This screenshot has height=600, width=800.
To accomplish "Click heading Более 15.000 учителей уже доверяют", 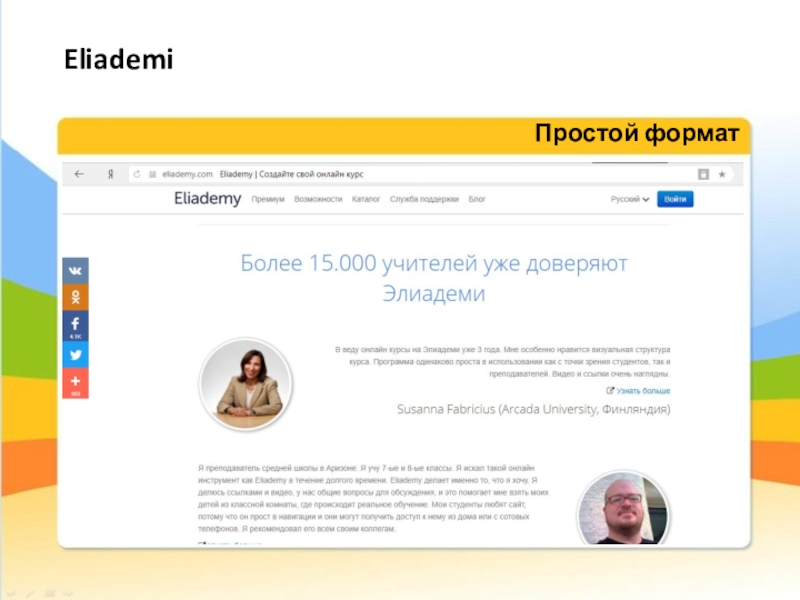I will [434, 264].
